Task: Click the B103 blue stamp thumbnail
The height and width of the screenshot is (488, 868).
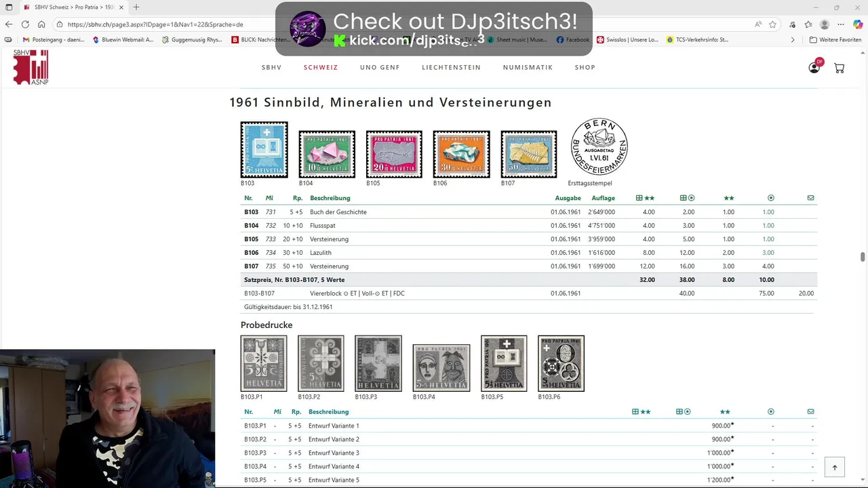Action: tap(264, 149)
